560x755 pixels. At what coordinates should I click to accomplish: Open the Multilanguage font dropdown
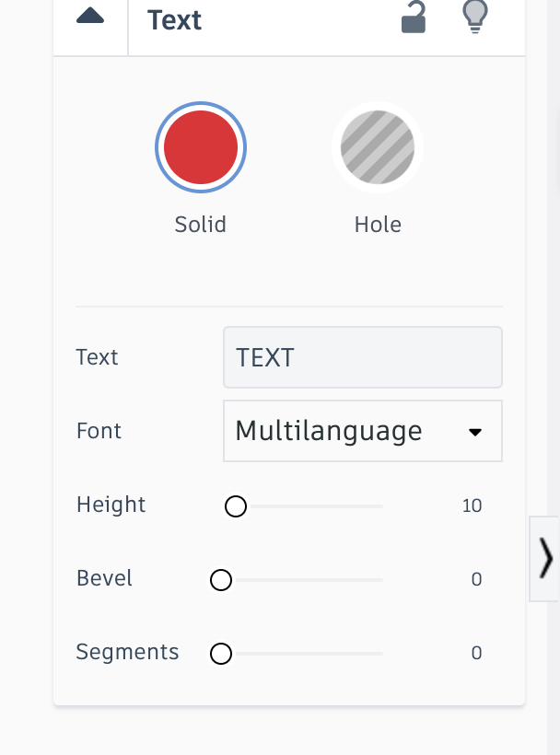click(x=350, y=431)
